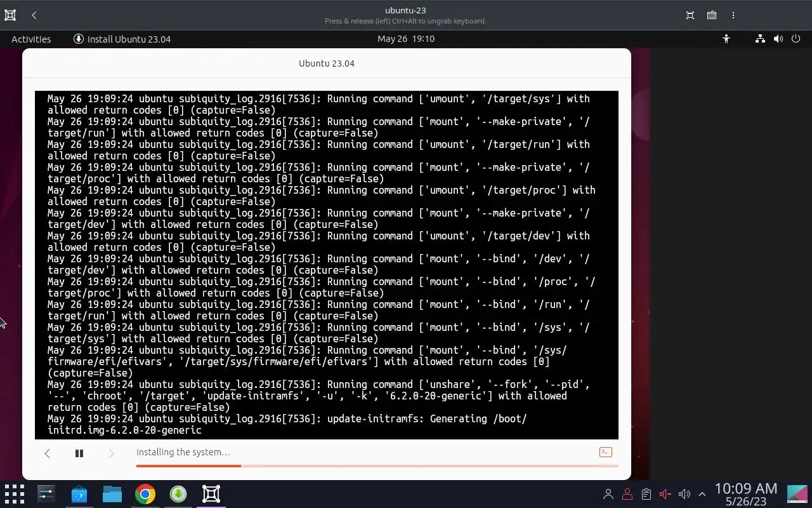Click the log line with ['umount', '/target/run']
This screenshot has height=508, width=812.
click(318, 145)
